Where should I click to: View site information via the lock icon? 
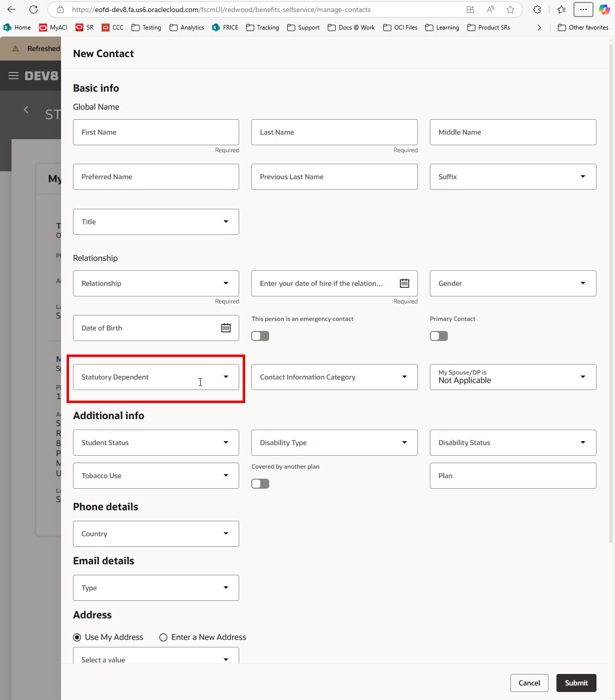tap(61, 10)
